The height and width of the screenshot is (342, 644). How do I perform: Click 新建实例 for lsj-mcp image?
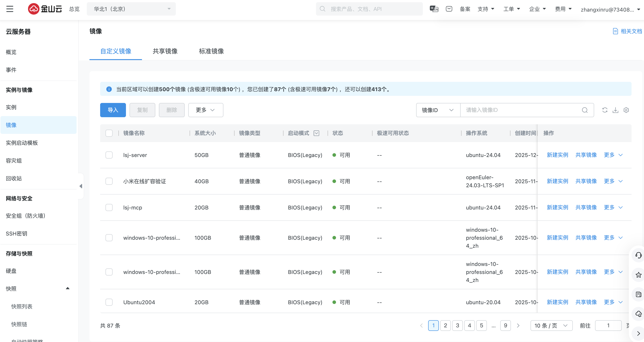coord(557,207)
